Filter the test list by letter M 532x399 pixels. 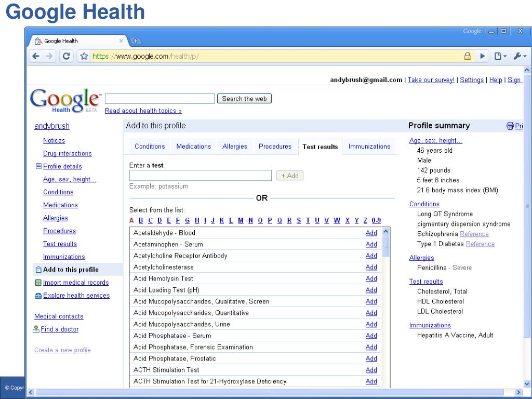point(241,220)
